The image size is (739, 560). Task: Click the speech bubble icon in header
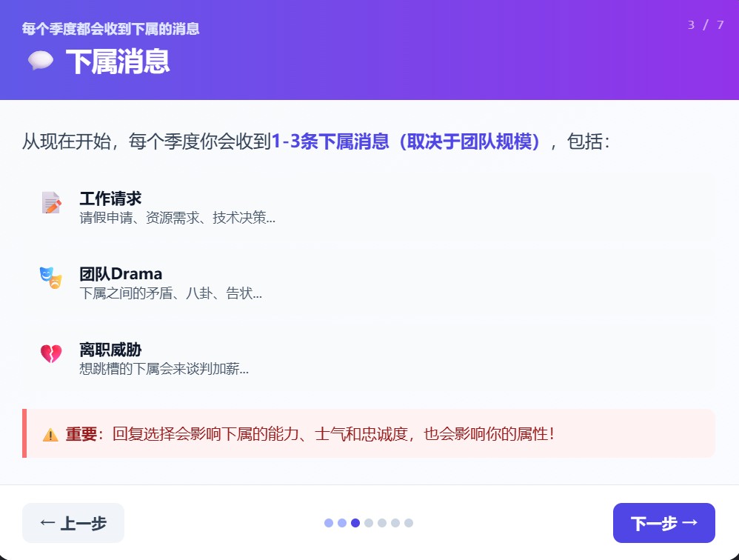tap(41, 61)
